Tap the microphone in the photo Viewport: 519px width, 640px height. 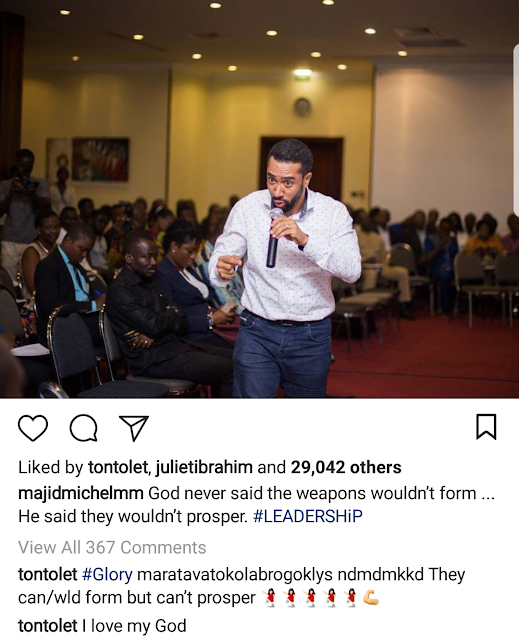click(273, 238)
